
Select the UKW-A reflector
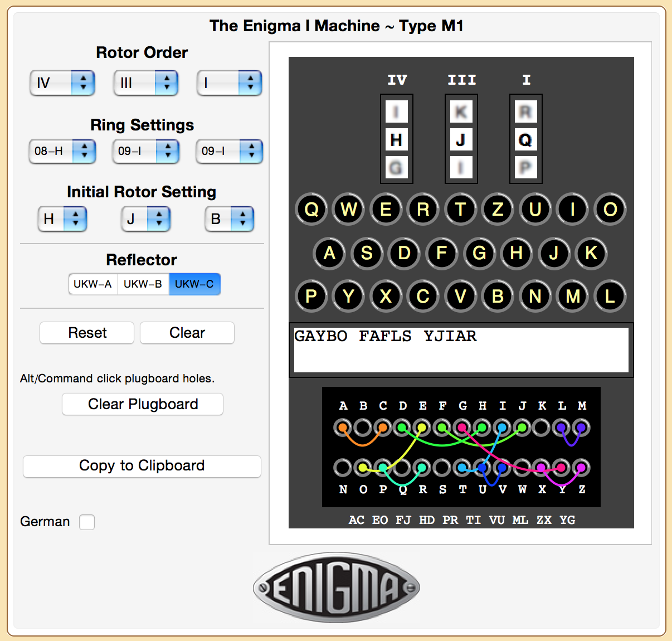[x=92, y=284]
